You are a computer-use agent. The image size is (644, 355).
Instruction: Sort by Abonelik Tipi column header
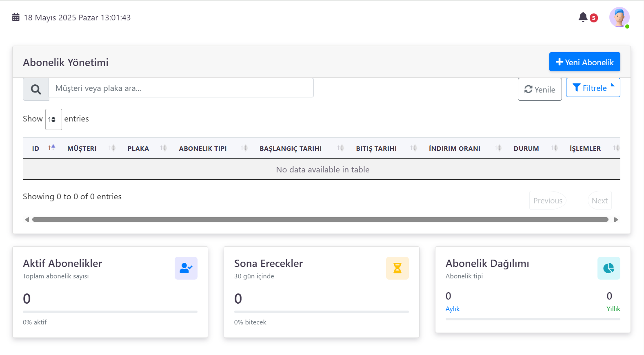pyautogui.click(x=203, y=148)
